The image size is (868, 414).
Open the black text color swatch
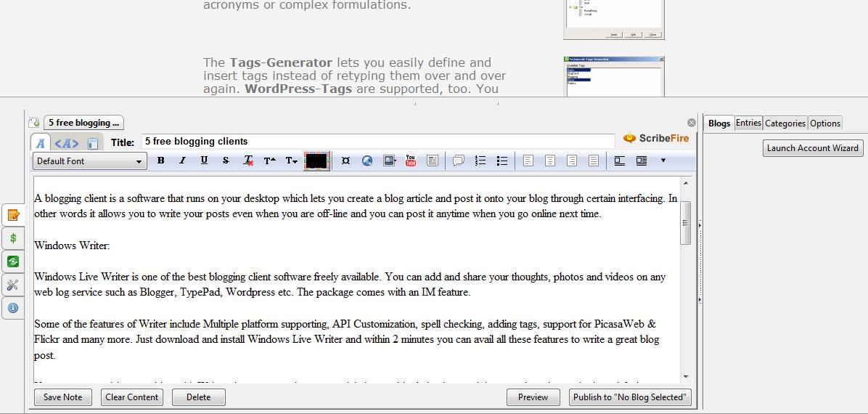coord(316,161)
